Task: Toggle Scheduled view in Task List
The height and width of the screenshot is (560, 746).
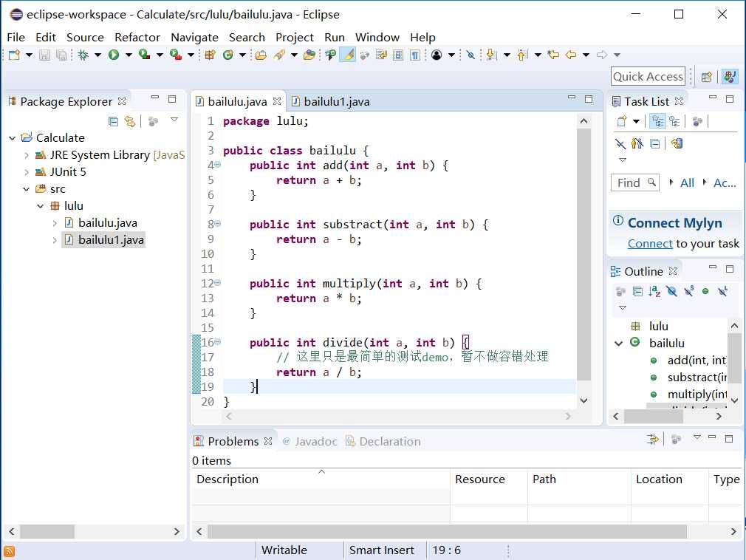Action: click(x=674, y=121)
